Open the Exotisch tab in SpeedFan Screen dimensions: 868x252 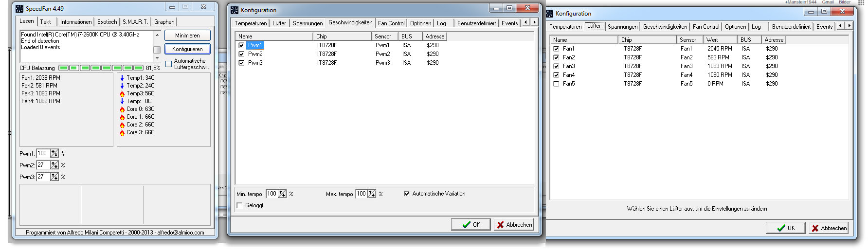(107, 22)
